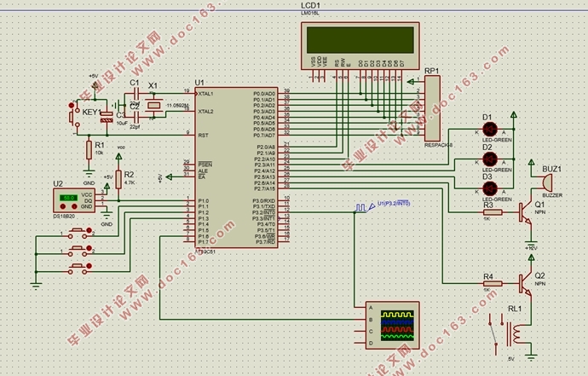Select the RP1 RESPACK-8 resistor pack

[432, 108]
